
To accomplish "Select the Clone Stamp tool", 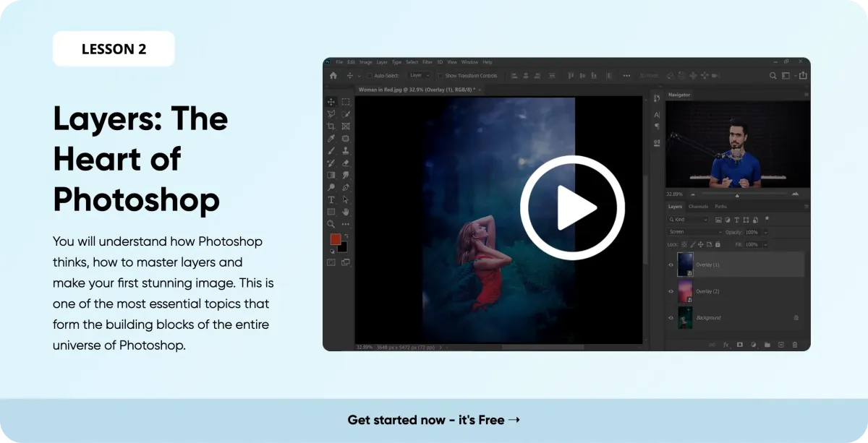I will (346, 151).
